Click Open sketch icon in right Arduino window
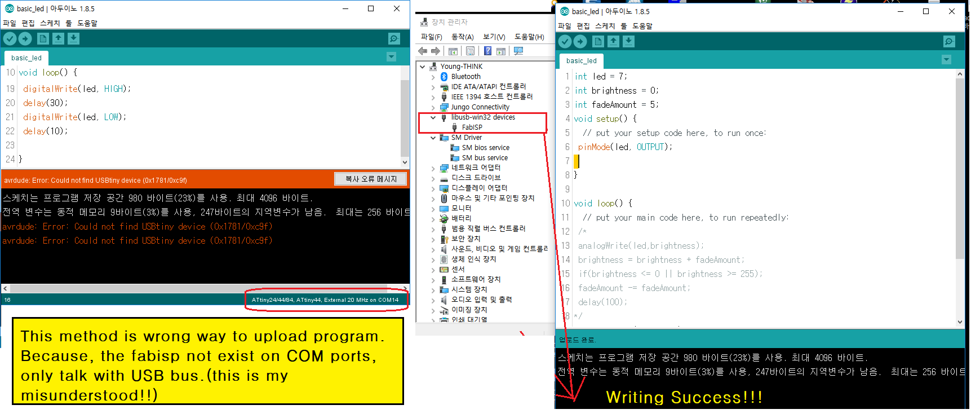The width and height of the screenshot is (980, 418). click(613, 41)
